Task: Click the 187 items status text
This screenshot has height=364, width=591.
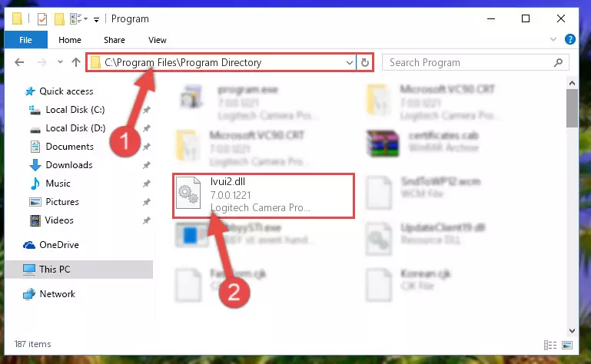Action: (x=32, y=344)
